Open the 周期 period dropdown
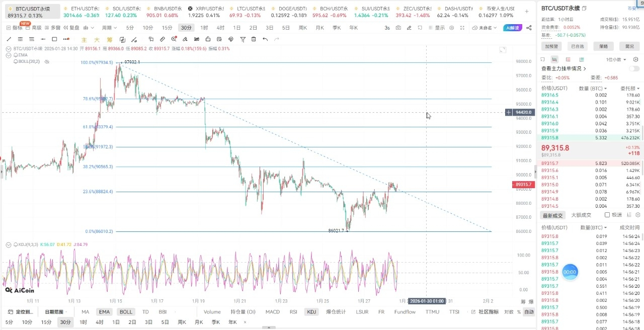644x330 pixels. (109, 28)
